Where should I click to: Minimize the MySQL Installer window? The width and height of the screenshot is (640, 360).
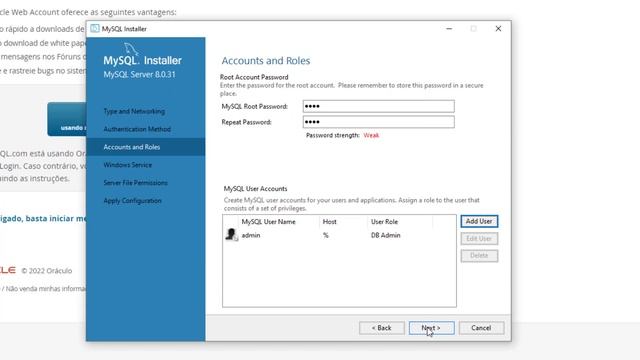coord(449,29)
